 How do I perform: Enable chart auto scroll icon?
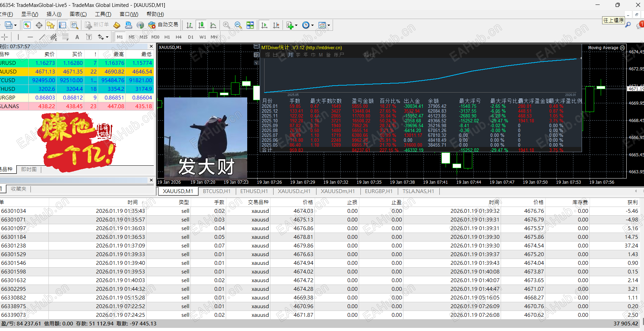pos(265,25)
